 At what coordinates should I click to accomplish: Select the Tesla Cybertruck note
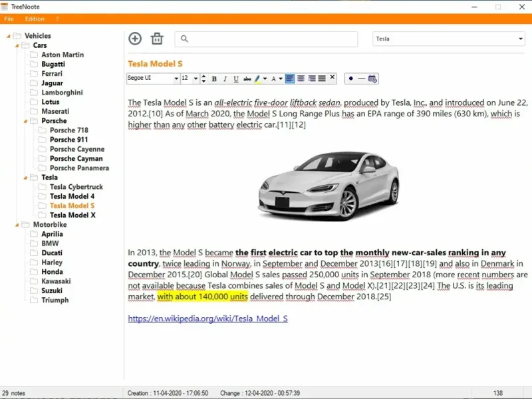coord(76,187)
